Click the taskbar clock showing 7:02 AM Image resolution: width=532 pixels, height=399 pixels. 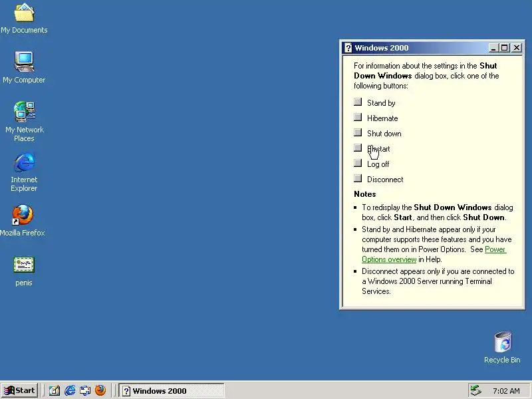506,391
